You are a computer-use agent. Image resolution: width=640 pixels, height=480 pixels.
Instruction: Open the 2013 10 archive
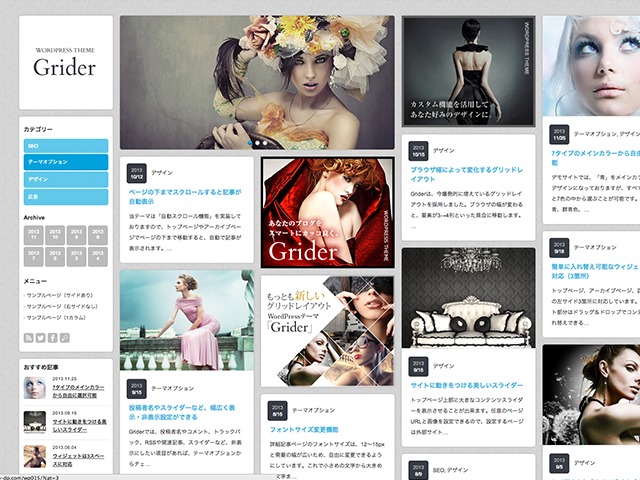pos(55,235)
